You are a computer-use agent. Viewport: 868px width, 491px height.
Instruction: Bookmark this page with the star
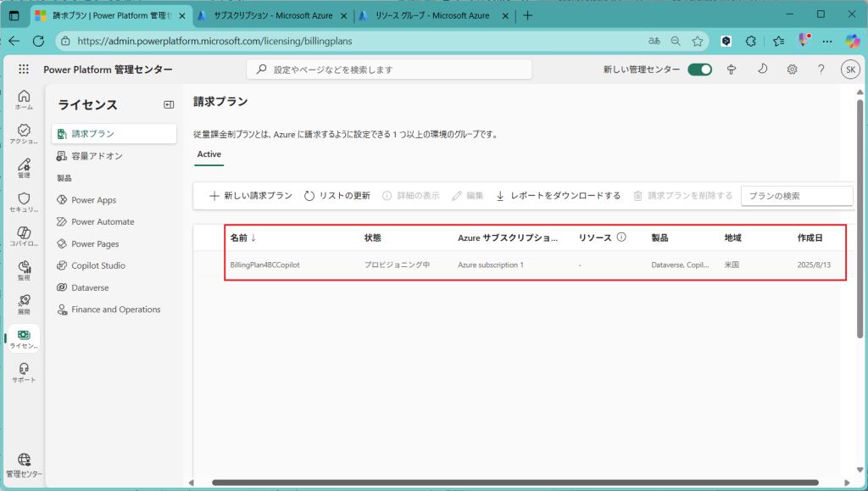point(698,41)
